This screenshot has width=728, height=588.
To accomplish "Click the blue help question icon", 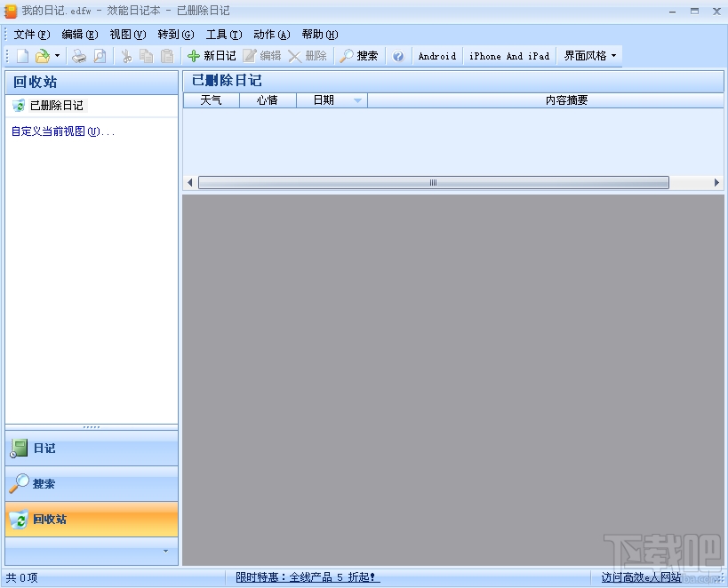I will click(398, 56).
